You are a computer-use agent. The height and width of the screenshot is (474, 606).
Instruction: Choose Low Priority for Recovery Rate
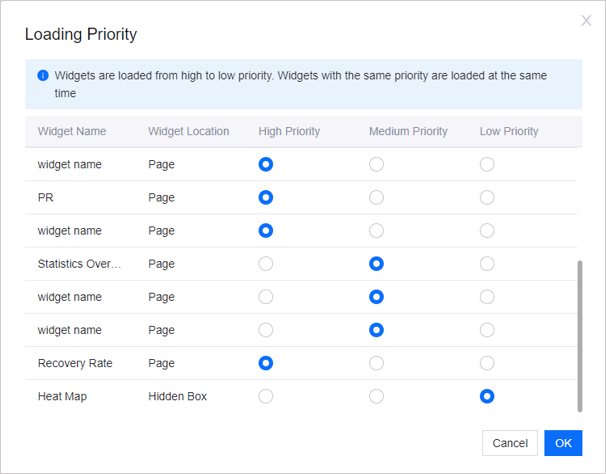coord(487,363)
